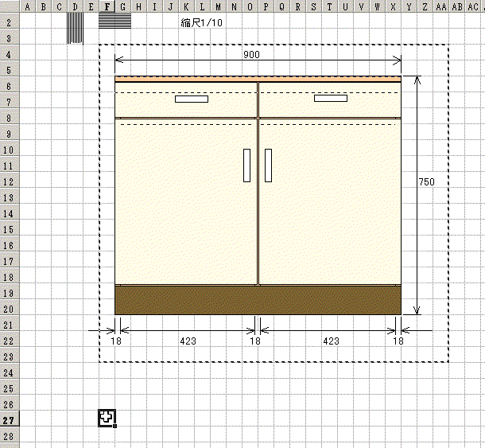Select column A header
Viewport: 485px width, 448px height.
28,6
